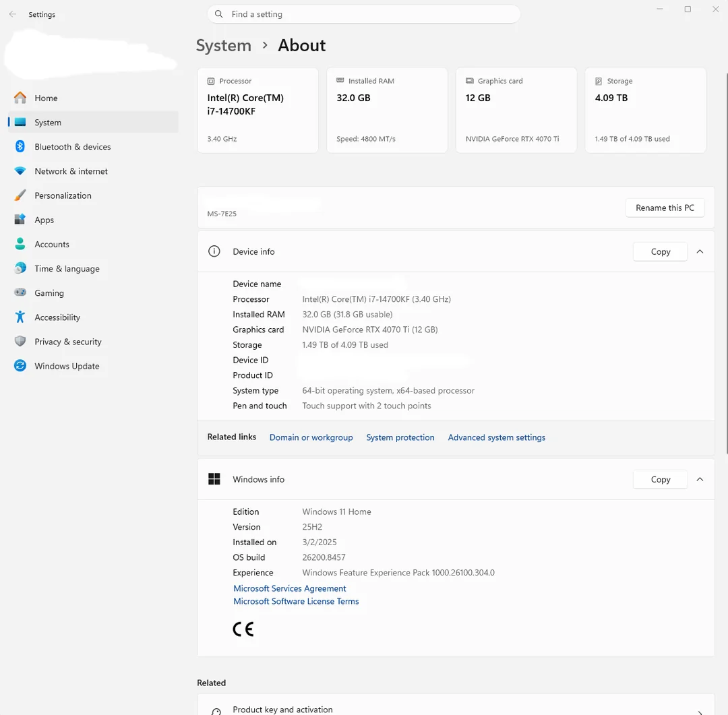The image size is (728, 715).
Task: Collapse the Windows info section chevron
Action: [700, 479]
